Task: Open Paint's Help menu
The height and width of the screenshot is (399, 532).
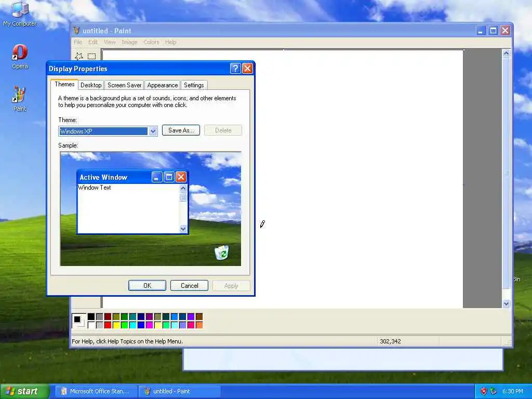Action: pos(170,42)
